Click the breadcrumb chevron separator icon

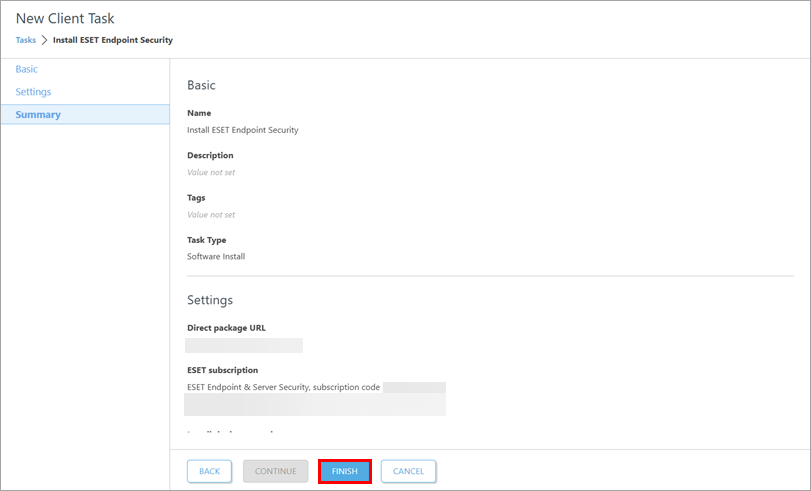(x=44, y=40)
